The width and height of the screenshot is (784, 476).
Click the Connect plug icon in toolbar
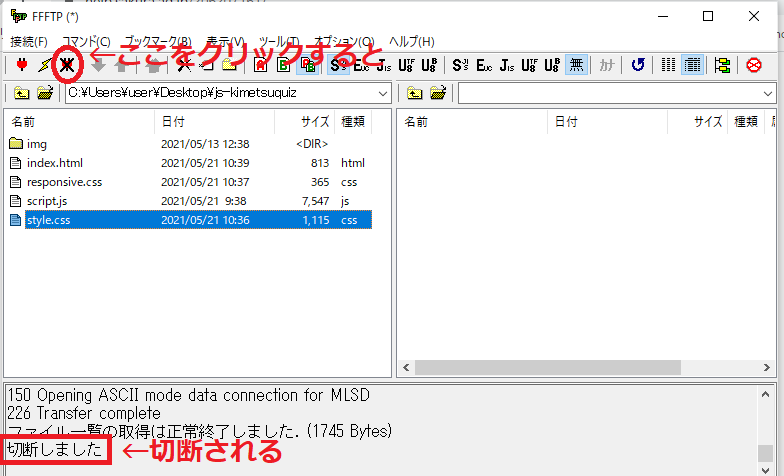coord(22,64)
